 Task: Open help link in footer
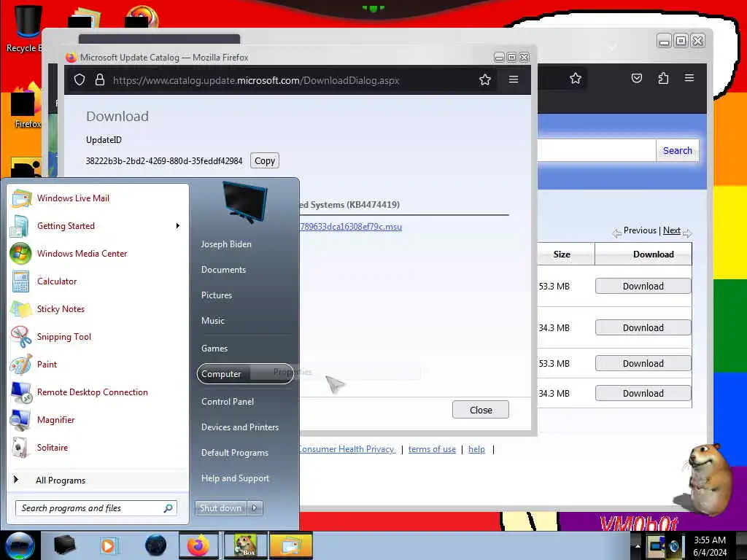[x=476, y=449]
